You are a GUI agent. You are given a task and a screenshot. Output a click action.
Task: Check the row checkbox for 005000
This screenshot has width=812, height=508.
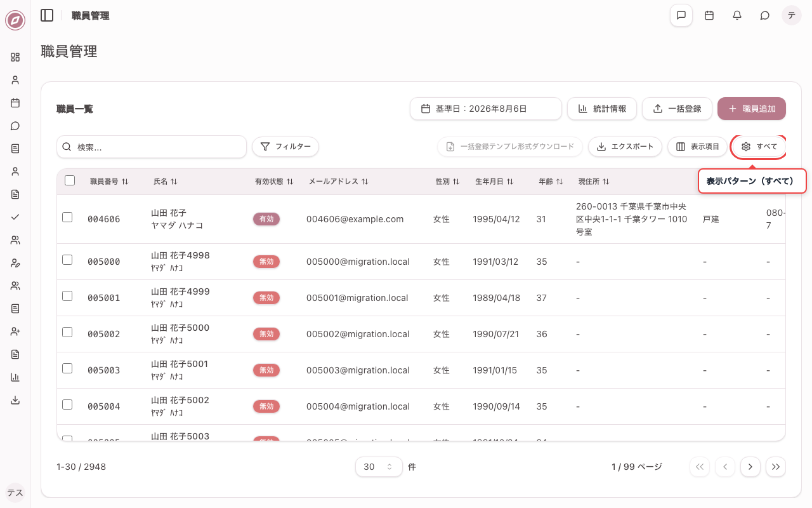[67, 260]
